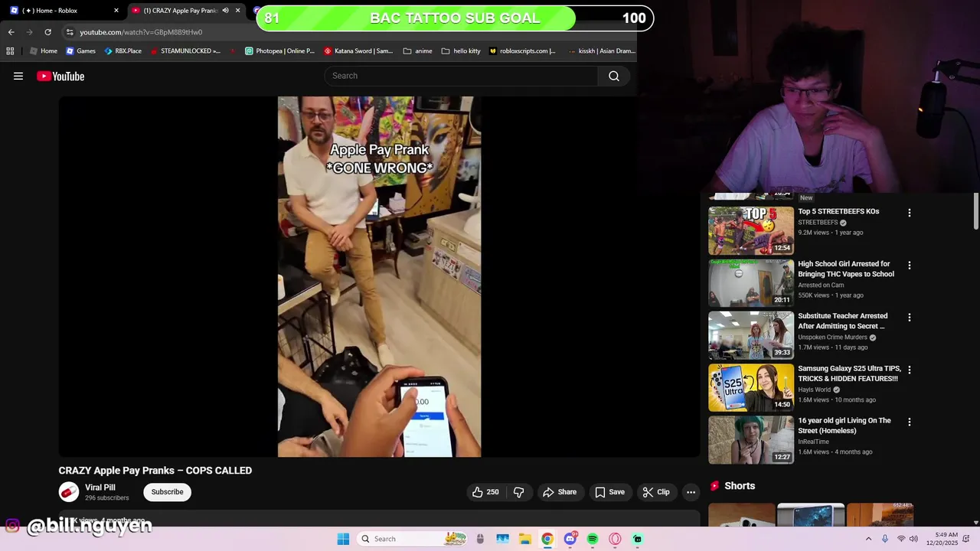Open options menu for Top 5 STREETBEEFS
Image resolution: width=980 pixels, height=551 pixels.
pos(910,213)
